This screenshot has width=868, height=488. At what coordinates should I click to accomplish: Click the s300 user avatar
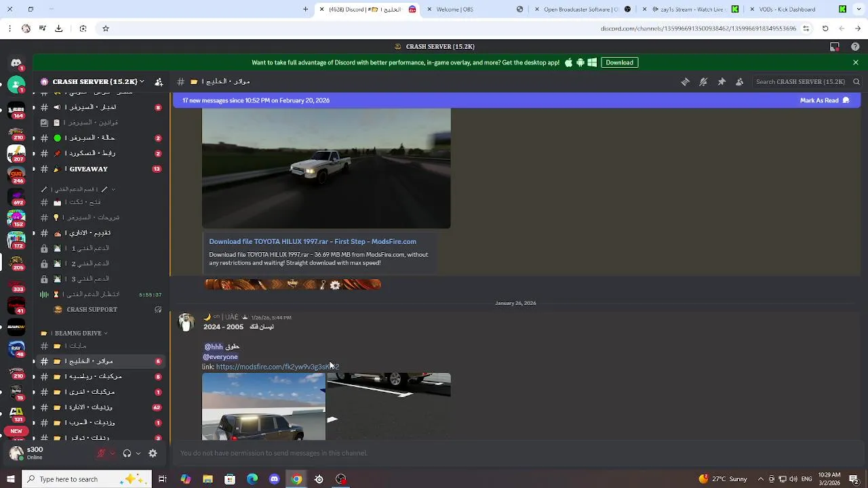click(x=16, y=453)
